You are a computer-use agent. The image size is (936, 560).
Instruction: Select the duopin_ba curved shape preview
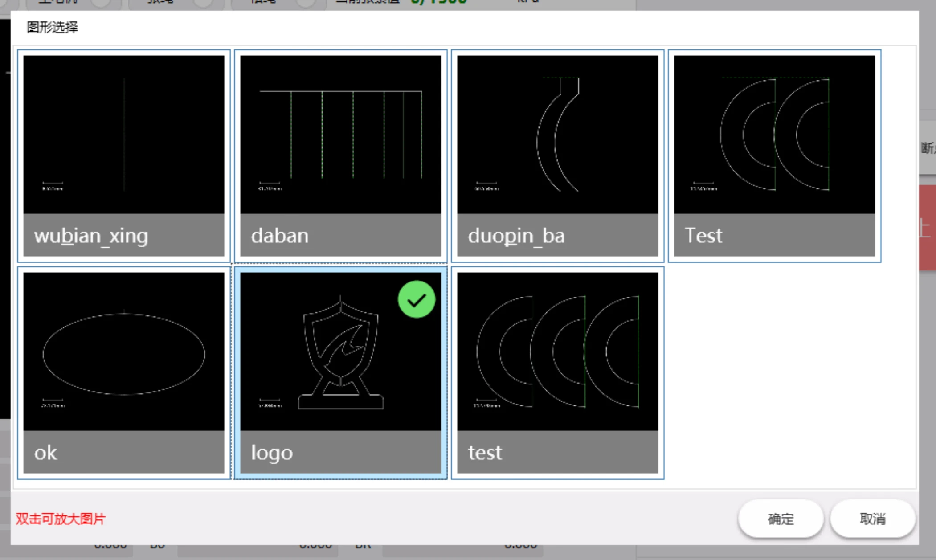click(557, 135)
